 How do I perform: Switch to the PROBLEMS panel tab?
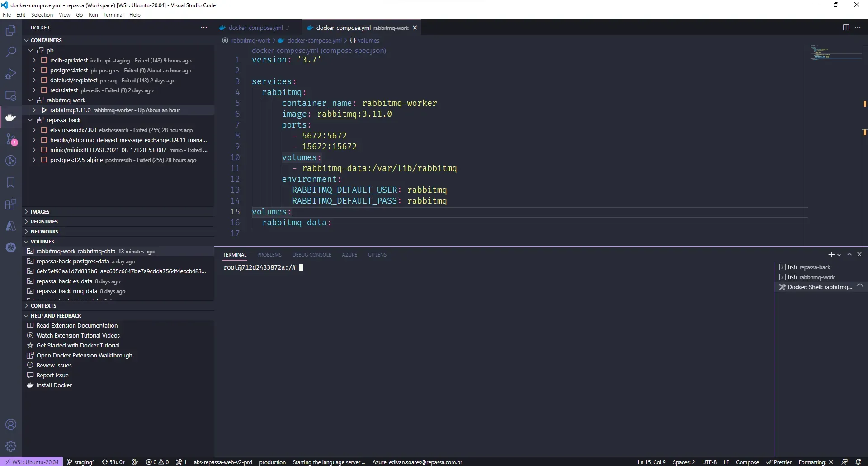269,255
